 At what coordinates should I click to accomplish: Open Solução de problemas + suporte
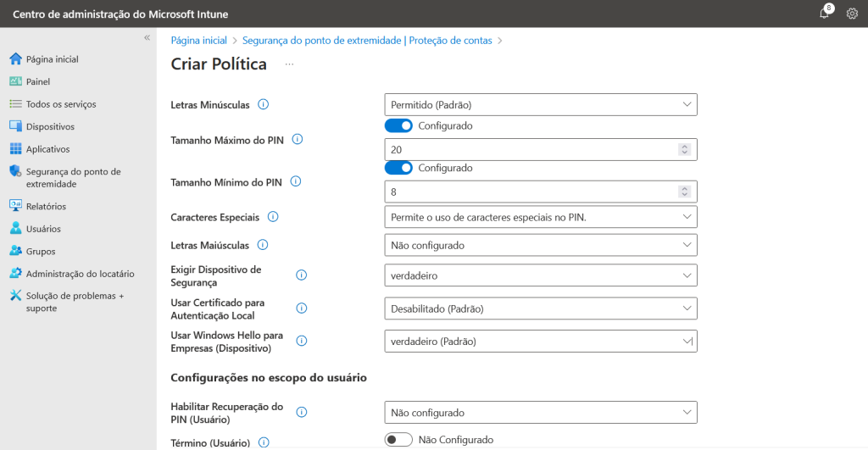(x=75, y=302)
